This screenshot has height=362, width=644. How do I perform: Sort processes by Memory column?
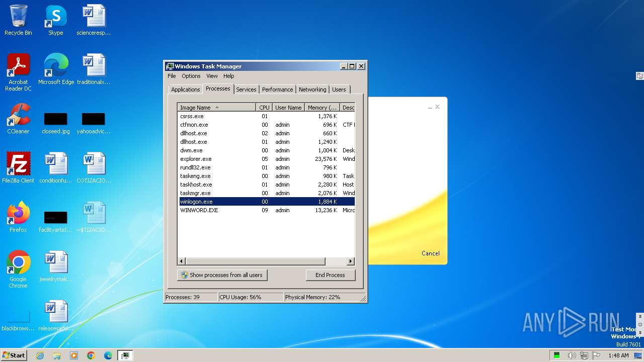coord(323,108)
